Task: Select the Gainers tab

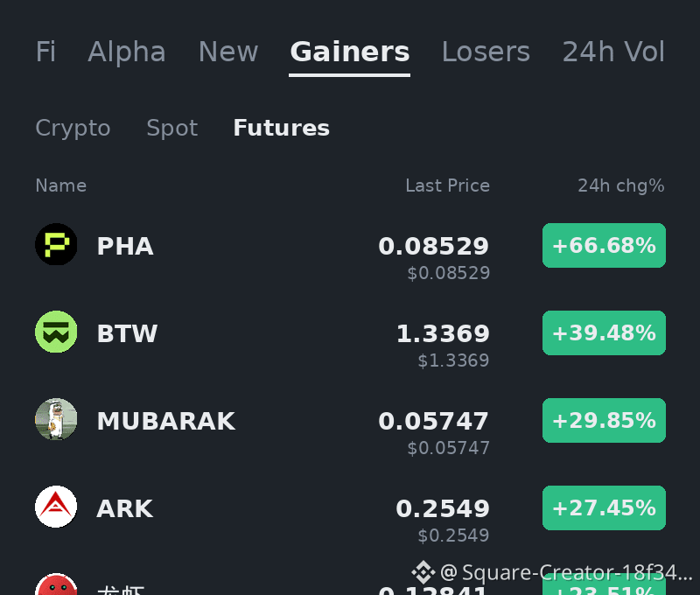Action: point(349,52)
